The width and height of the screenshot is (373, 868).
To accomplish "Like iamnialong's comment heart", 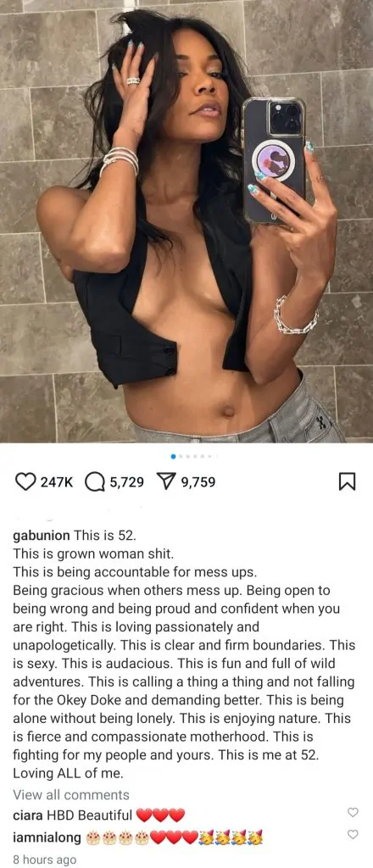I will click(353, 834).
